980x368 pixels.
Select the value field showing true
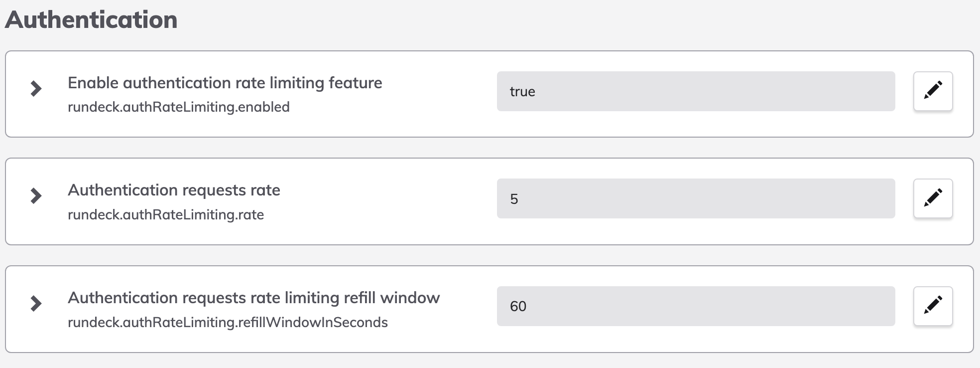coord(696,91)
